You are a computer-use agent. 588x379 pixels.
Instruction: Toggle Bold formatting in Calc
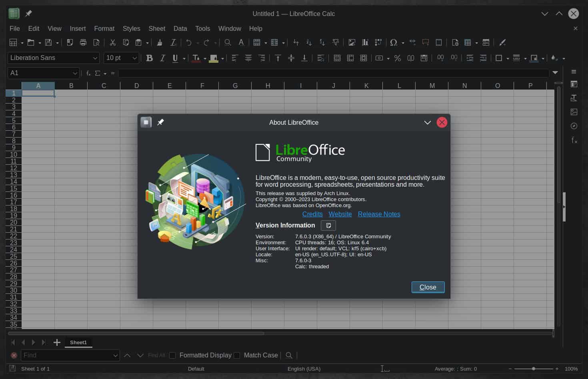point(149,58)
